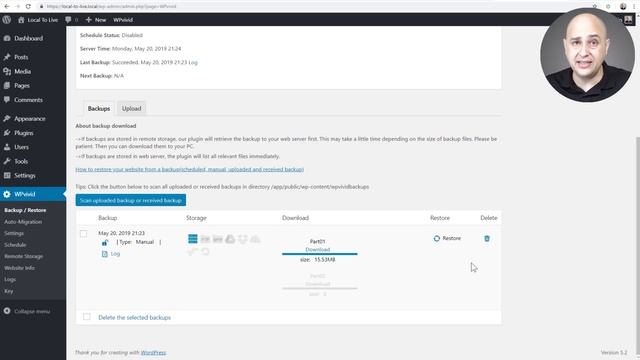This screenshot has height=360, width=640.
Task: Open the Appearance menu
Action: point(29,119)
